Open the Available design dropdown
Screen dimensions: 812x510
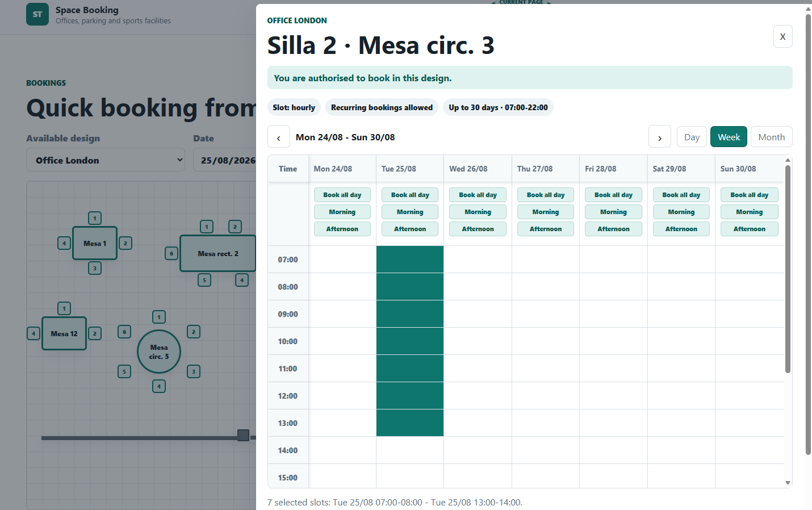pyautogui.click(x=106, y=160)
